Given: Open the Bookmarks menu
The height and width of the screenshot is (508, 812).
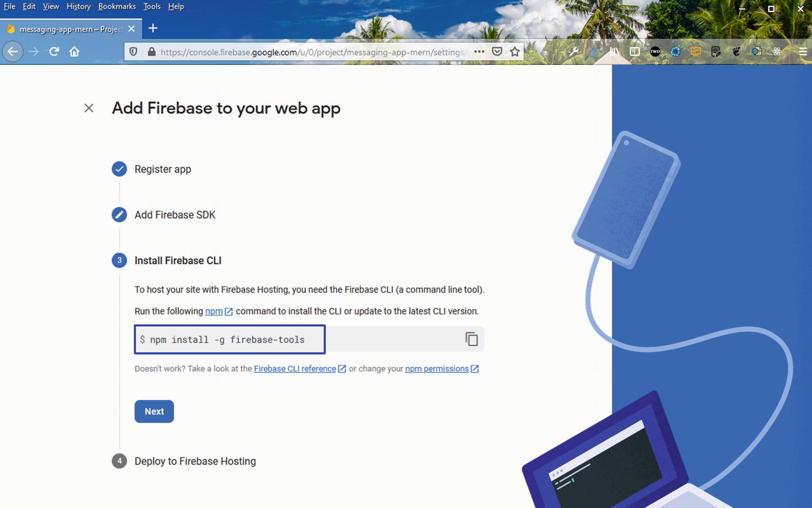Looking at the screenshot, I should (x=117, y=6).
